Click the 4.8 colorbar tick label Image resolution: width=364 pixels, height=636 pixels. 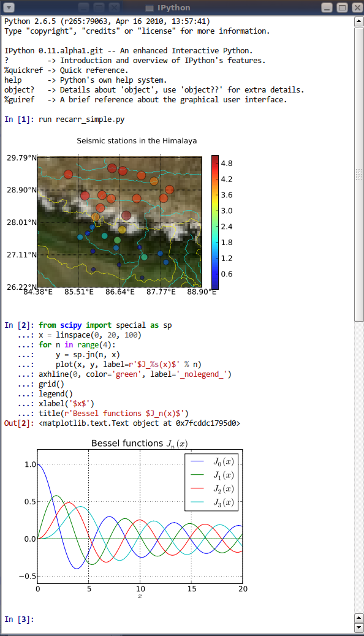pyautogui.click(x=227, y=164)
